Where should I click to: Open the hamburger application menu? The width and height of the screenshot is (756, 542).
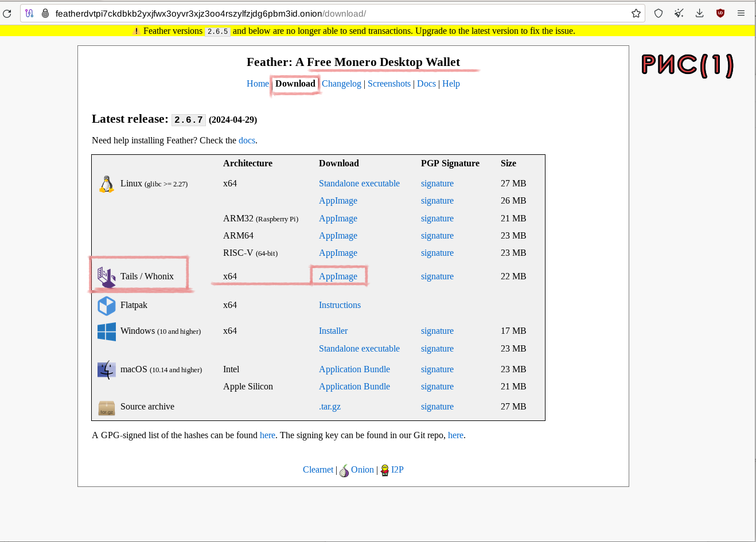pos(741,13)
